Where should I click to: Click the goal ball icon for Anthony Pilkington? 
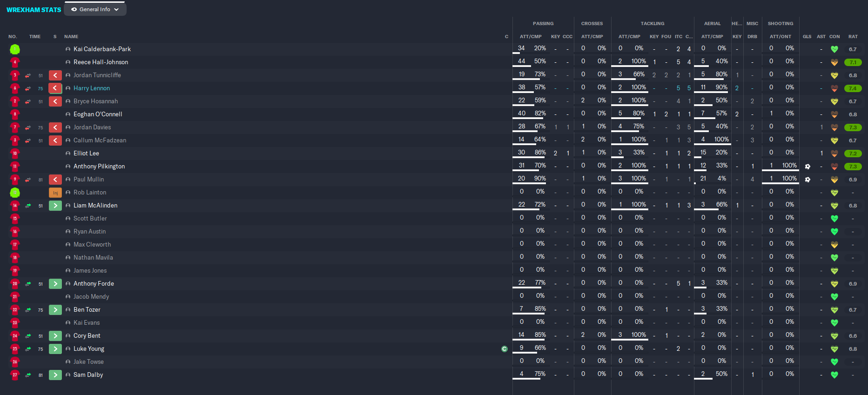tap(807, 166)
